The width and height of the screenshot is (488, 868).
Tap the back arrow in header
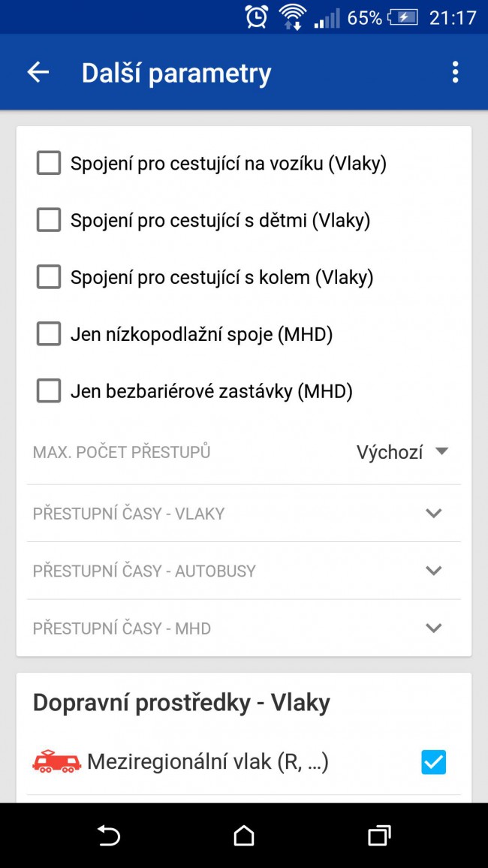38,72
